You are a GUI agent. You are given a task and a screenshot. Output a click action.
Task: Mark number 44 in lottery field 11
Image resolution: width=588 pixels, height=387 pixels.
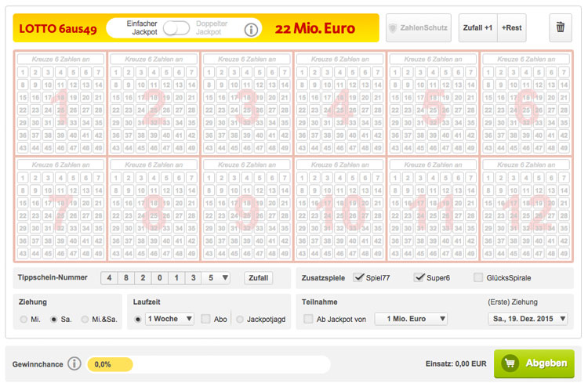408,254
